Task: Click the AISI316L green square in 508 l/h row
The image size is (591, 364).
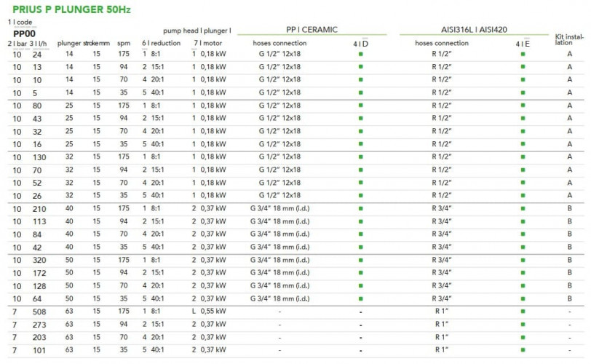Action: [x=523, y=312]
